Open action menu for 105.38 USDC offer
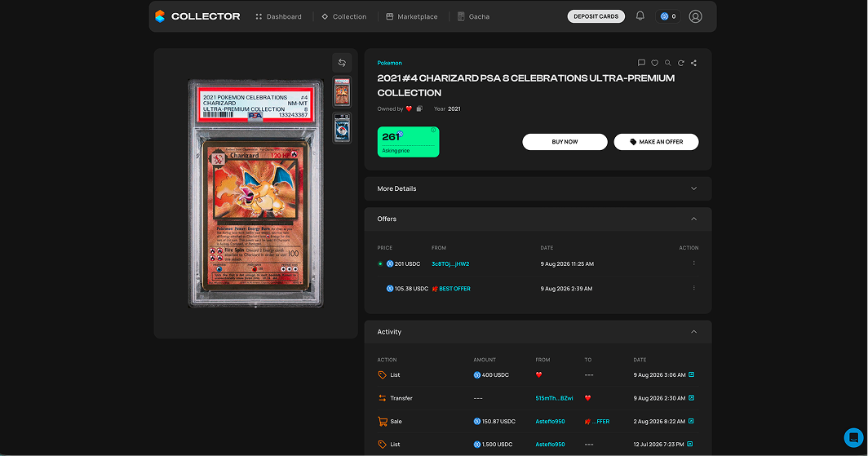Image resolution: width=868 pixels, height=456 pixels. pos(693,288)
